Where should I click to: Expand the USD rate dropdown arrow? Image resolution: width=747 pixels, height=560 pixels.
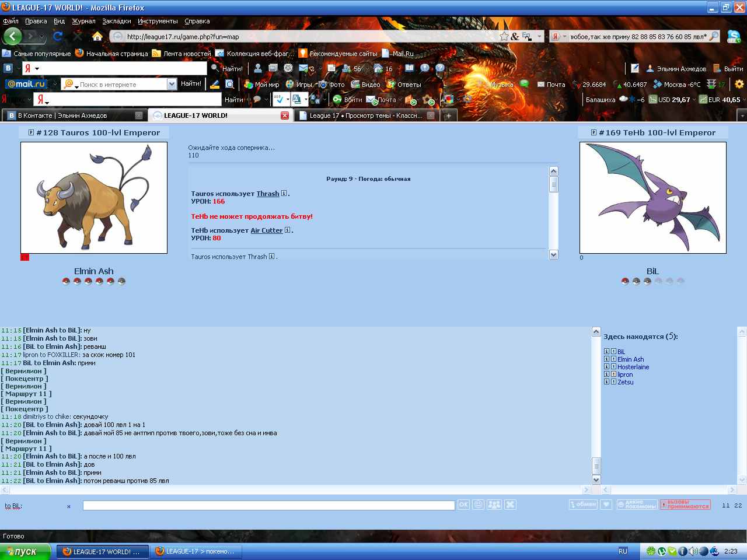(x=694, y=100)
